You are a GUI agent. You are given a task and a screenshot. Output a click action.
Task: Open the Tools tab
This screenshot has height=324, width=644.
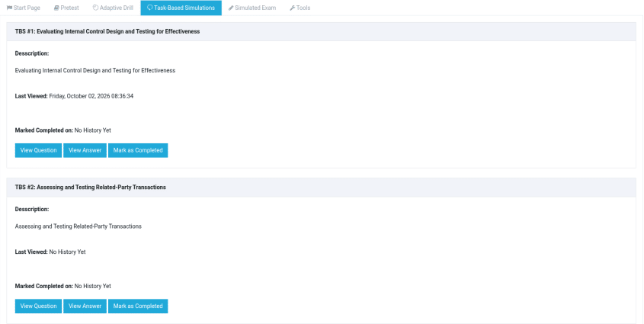coord(300,8)
